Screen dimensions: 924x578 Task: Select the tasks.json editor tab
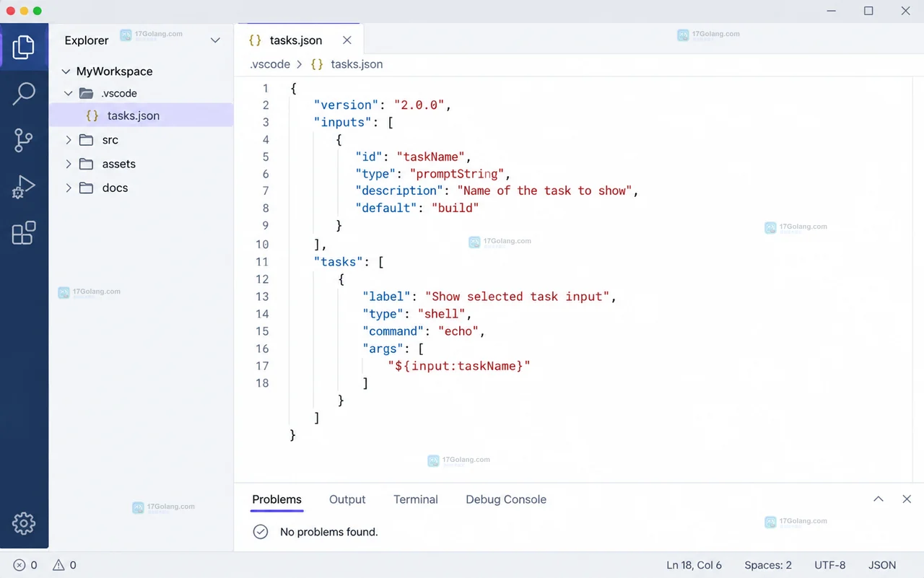300,40
